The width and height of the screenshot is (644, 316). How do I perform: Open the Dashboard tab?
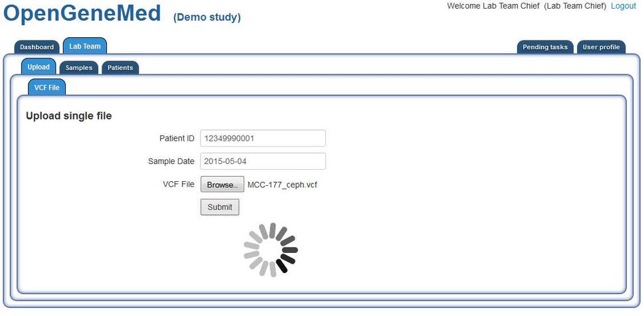(37, 47)
